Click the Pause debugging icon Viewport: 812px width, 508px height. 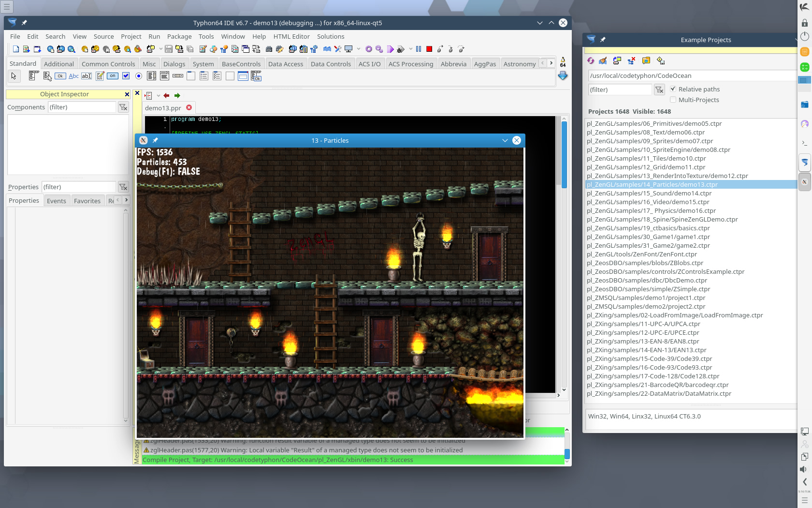click(x=419, y=49)
